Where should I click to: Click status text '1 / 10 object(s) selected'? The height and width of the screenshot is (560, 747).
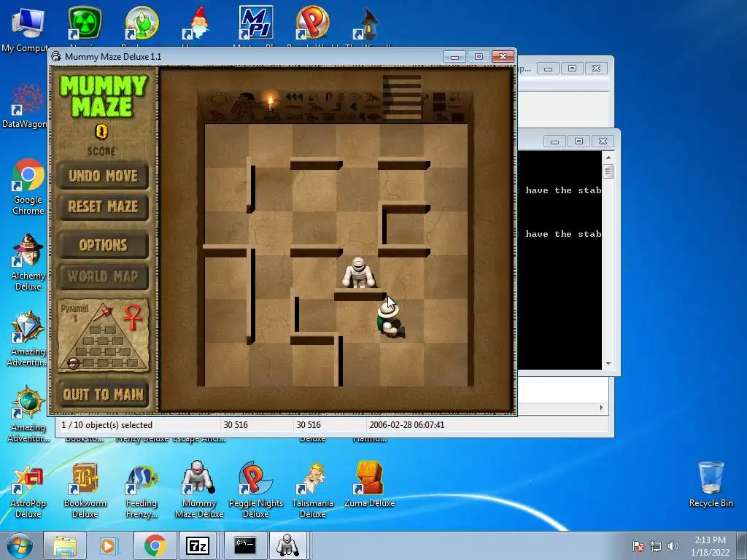click(107, 425)
